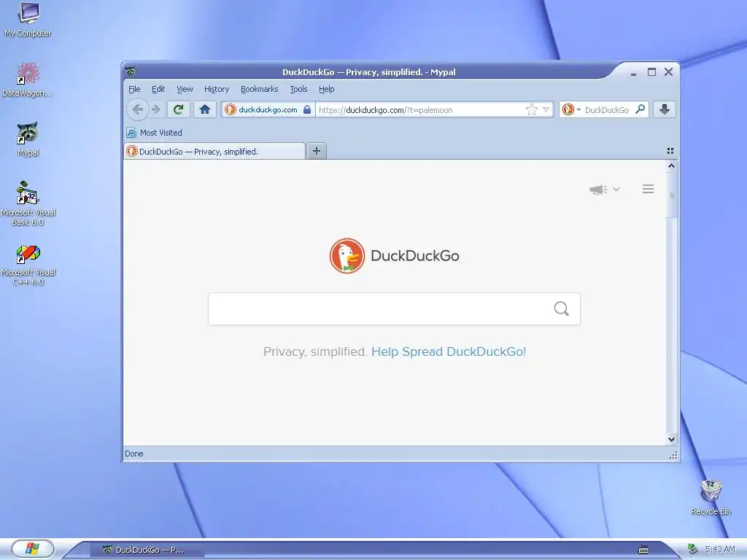Click the megaphone announcement icon on page
747x560 pixels.
click(598, 190)
